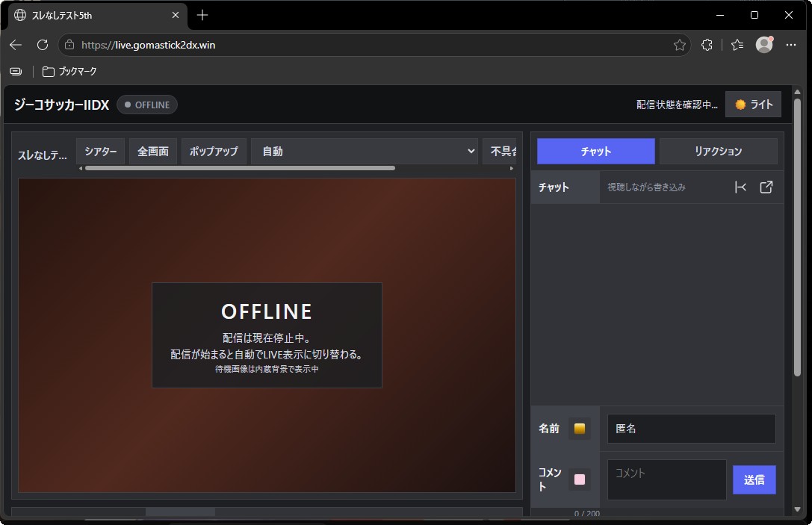Click the スレなしテ... stream title text
This screenshot has height=525, width=812.
coord(43,155)
